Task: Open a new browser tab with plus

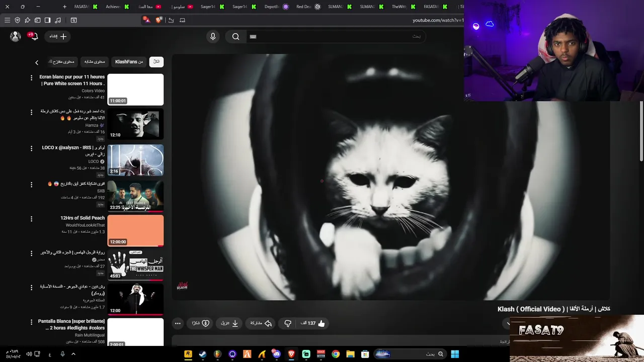Action: [x=64, y=7]
